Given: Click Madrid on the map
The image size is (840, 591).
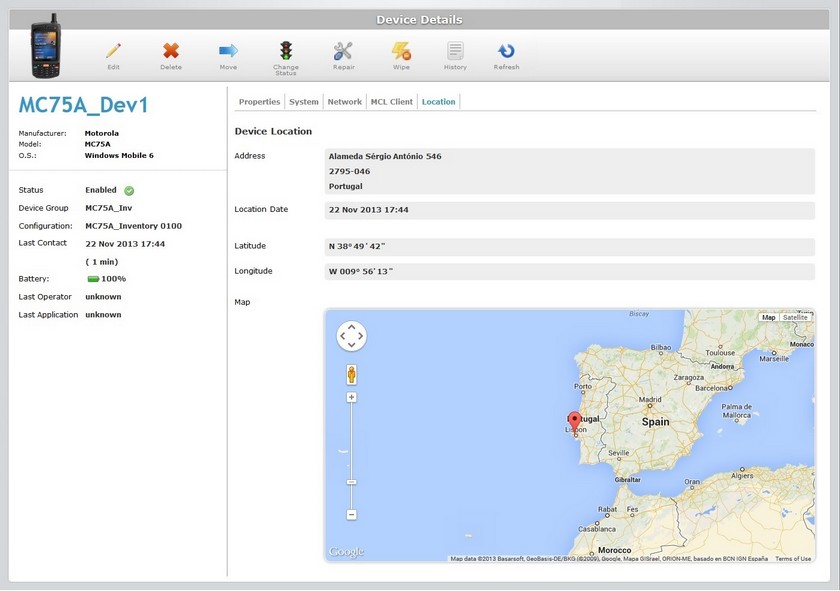Looking at the screenshot, I should [x=650, y=400].
